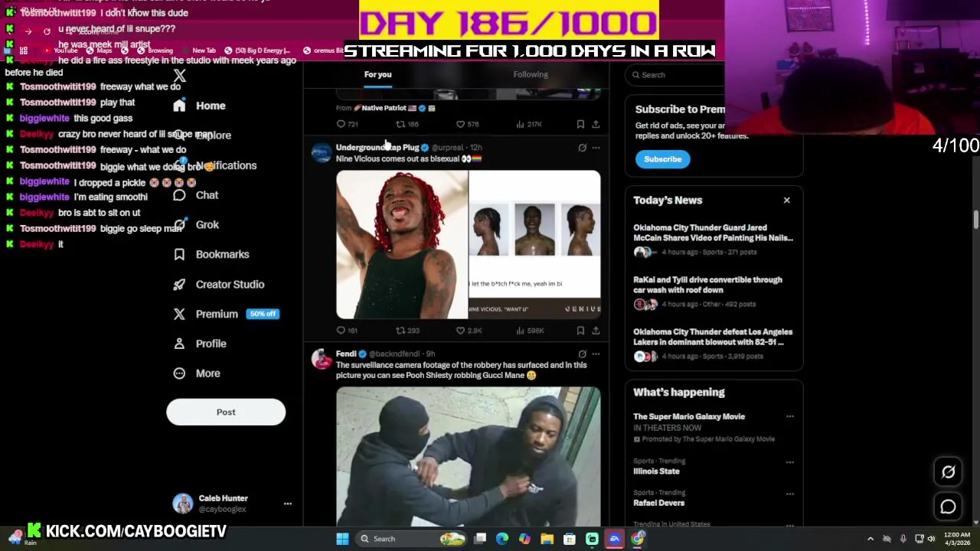Open the Grok navigation item
Viewport: 980px width, 551px height.
tap(196, 225)
